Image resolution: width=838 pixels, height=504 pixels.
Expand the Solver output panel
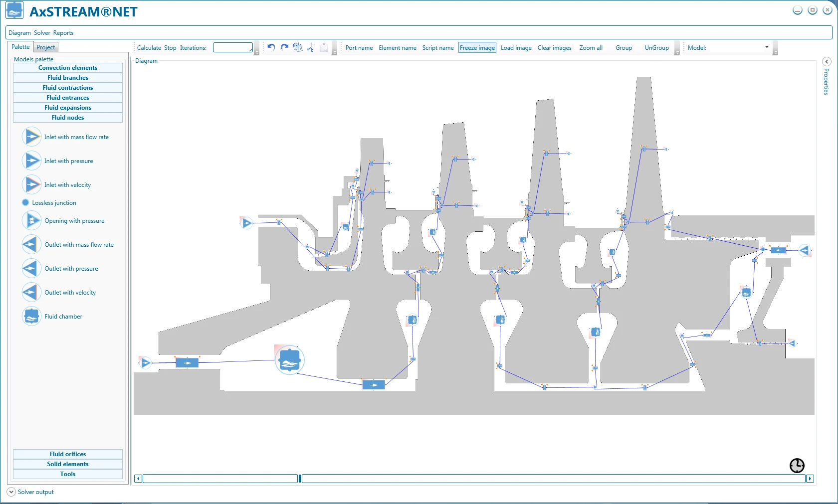tap(11, 492)
